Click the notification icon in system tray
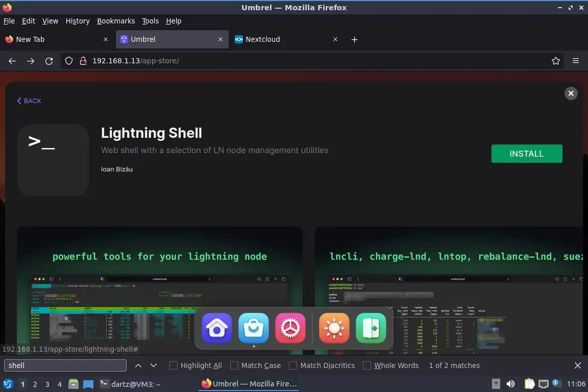Image resolution: width=588 pixels, height=392 pixels. pyautogui.click(x=556, y=383)
